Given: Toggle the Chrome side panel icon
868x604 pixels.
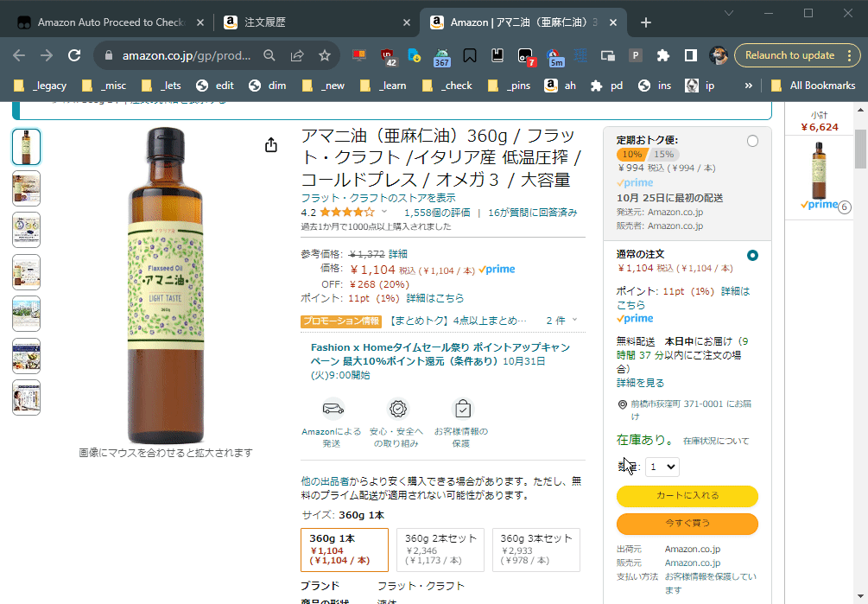Looking at the screenshot, I should click(x=691, y=55).
